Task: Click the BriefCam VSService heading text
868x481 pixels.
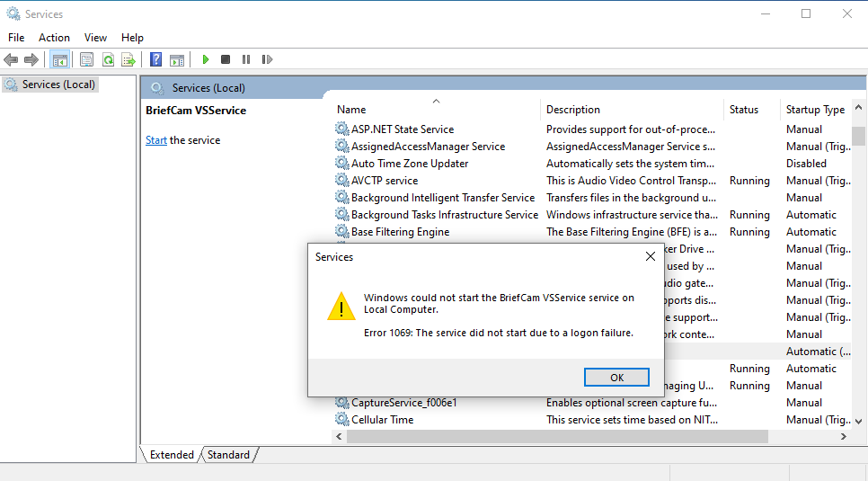Action: (196, 111)
